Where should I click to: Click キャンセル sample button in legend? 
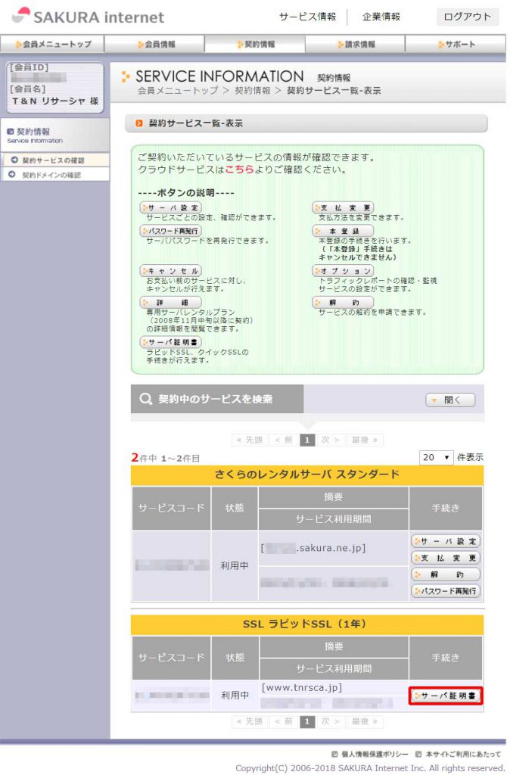click(170, 271)
